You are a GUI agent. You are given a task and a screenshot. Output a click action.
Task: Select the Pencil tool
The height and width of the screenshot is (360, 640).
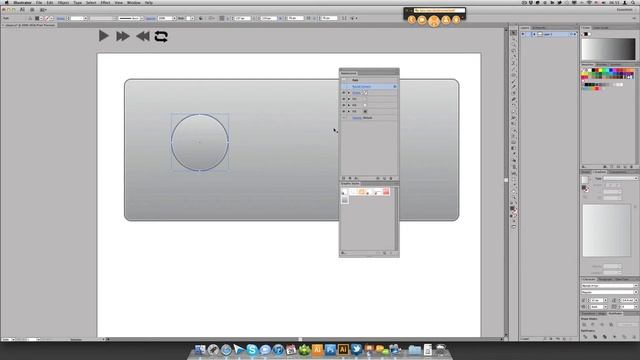coord(514,88)
